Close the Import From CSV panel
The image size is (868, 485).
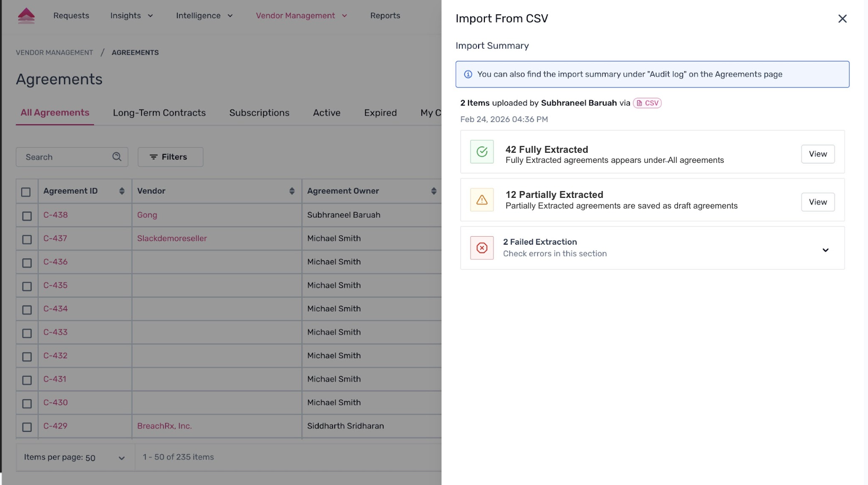click(x=842, y=19)
